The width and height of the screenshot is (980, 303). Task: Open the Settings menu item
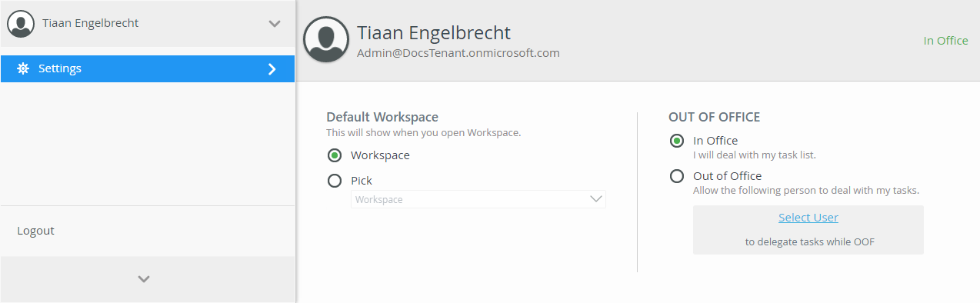(148, 68)
